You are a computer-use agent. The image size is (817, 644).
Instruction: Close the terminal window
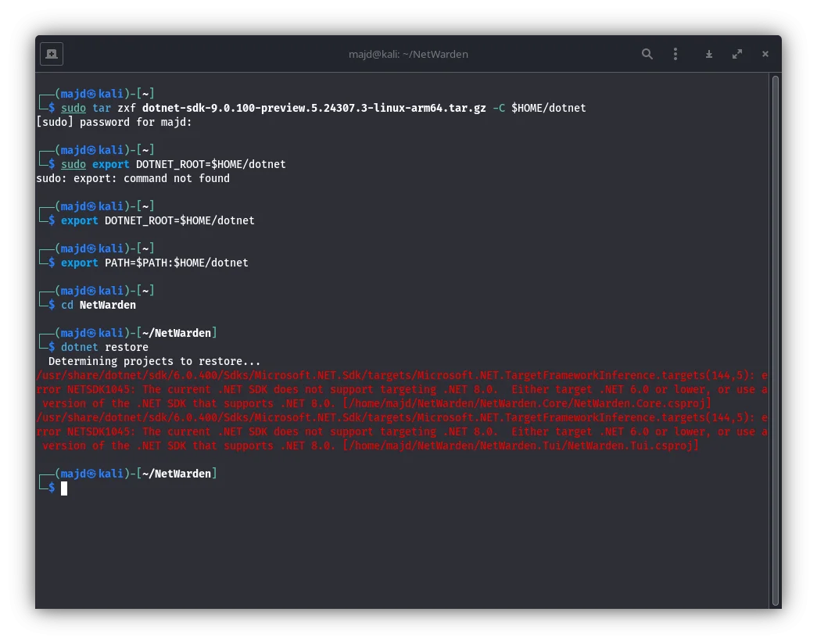(x=765, y=54)
